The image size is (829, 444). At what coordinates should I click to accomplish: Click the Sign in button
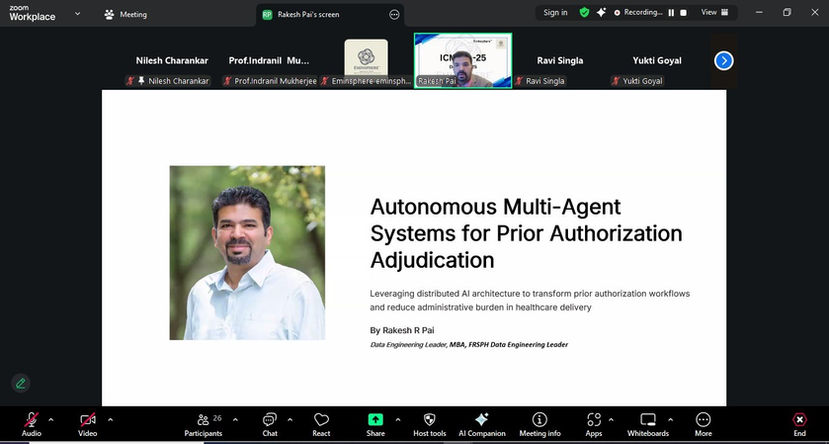[x=555, y=12]
